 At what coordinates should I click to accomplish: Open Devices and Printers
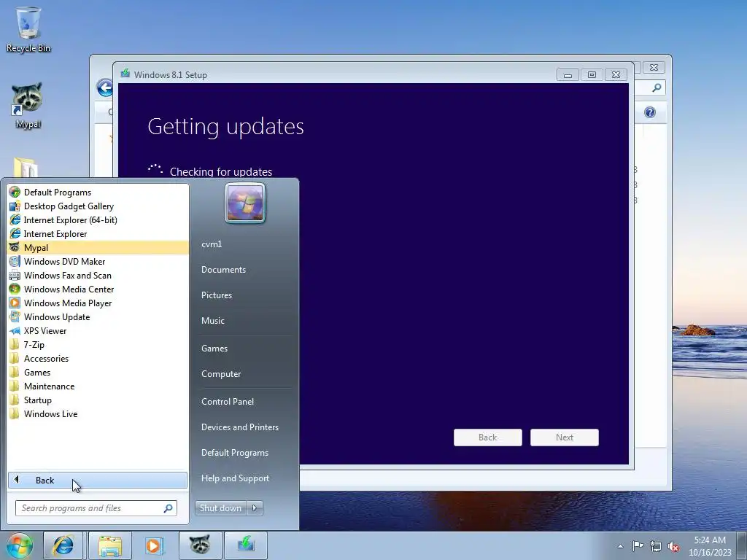pos(240,427)
